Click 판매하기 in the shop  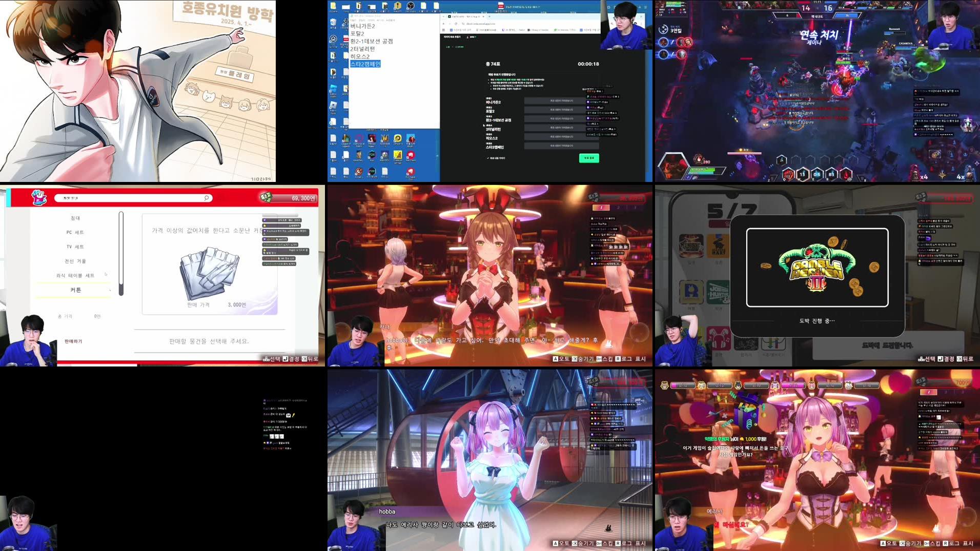coord(73,341)
